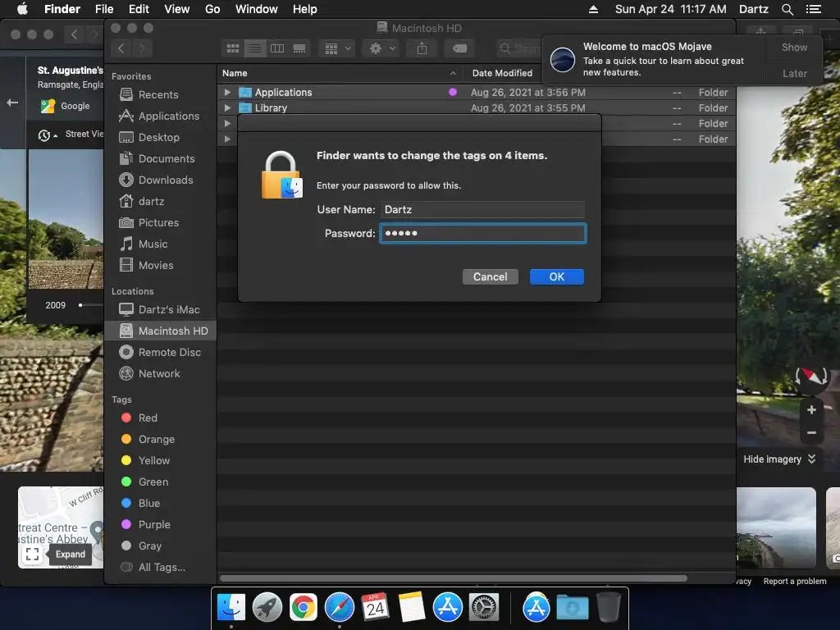This screenshot has height=630, width=840.
Task: Open Notification Center from menu bar
Action: coord(813,9)
